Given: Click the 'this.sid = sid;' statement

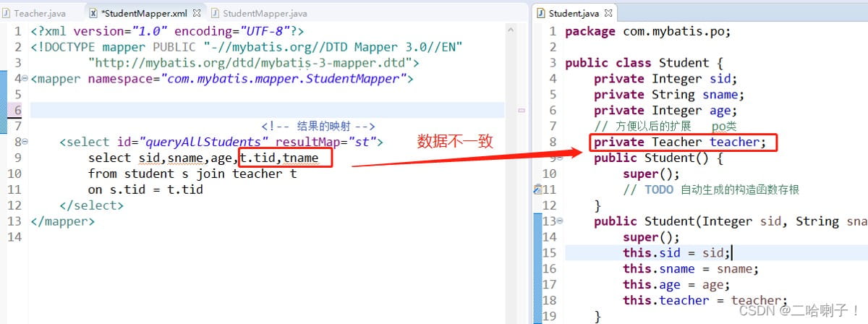Looking at the screenshot, I should click(677, 253).
